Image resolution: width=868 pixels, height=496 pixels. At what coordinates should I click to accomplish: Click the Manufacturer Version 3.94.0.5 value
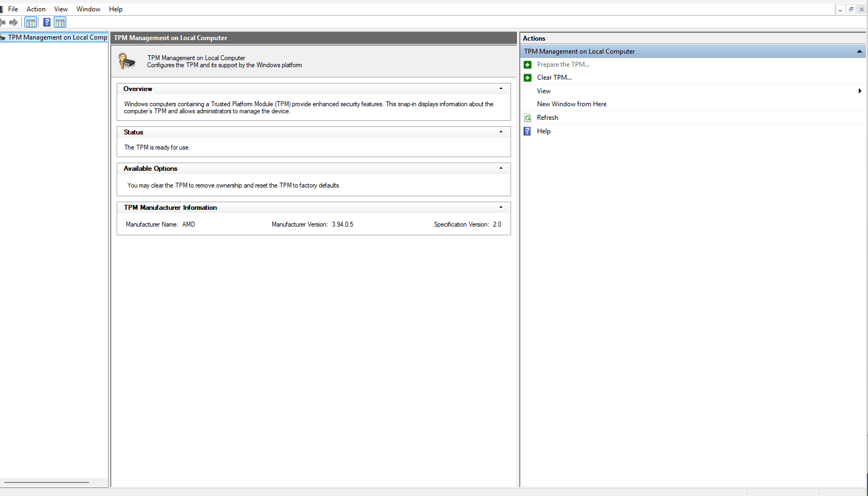pos(342,224)
